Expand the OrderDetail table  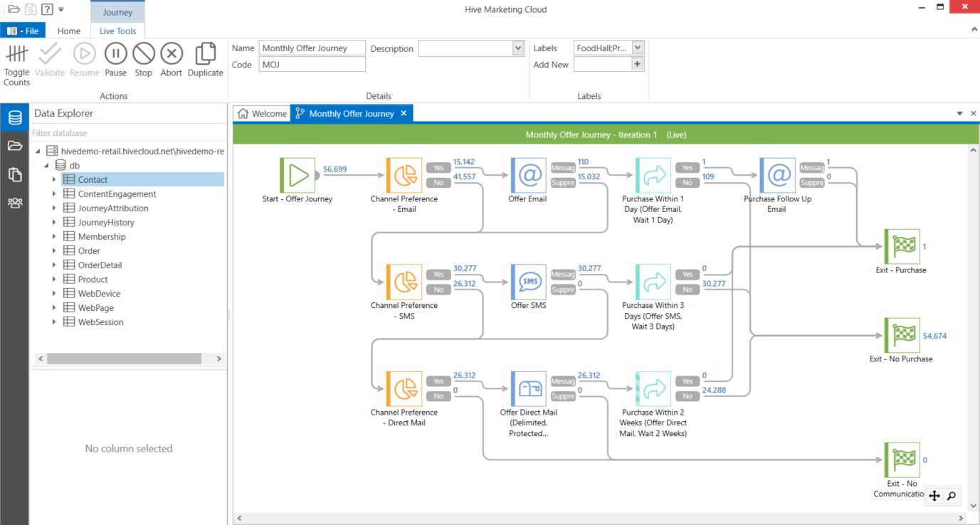click(x=54, y=265)
